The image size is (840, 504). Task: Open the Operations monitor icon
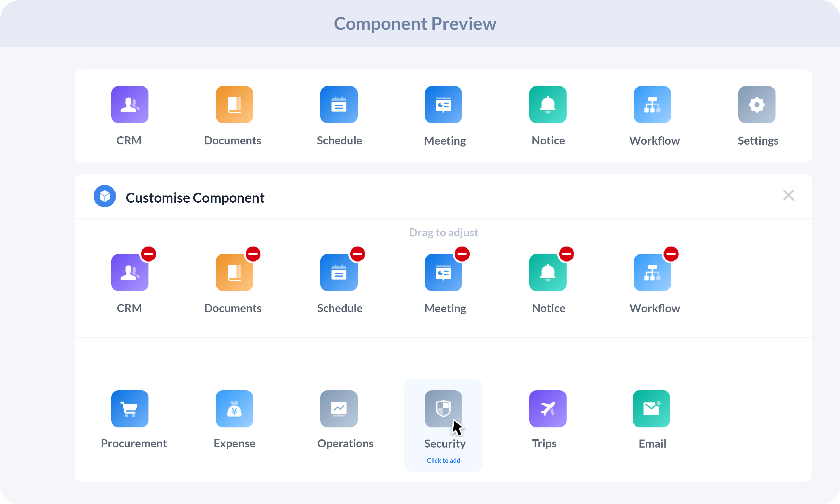click(339, 409)
